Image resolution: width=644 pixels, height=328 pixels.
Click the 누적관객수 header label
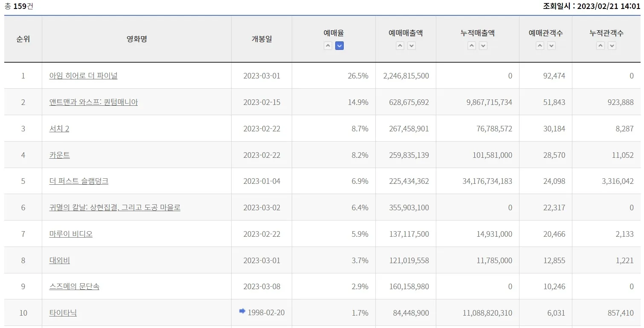click(x=606, y=33)
